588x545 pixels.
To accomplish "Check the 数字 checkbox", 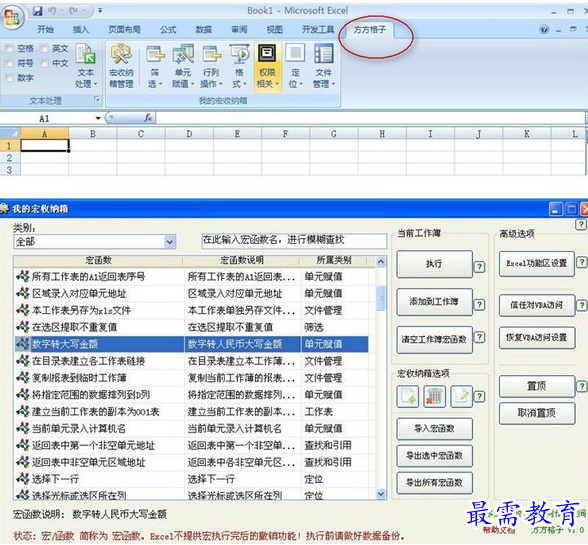I will tap(9, 78).
